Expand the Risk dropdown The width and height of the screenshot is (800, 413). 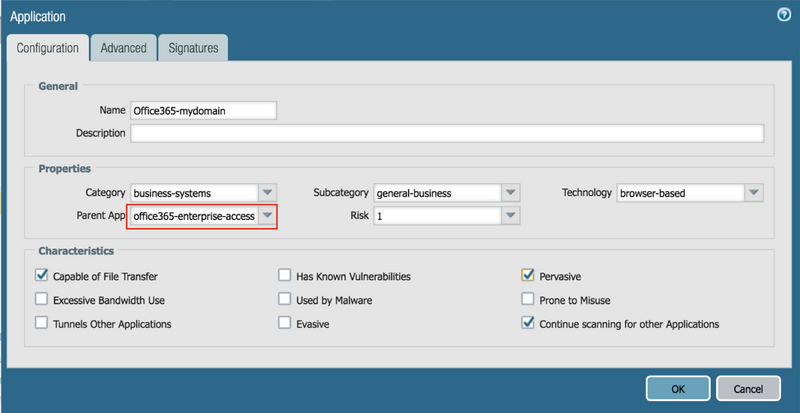(x=510, y=215)
